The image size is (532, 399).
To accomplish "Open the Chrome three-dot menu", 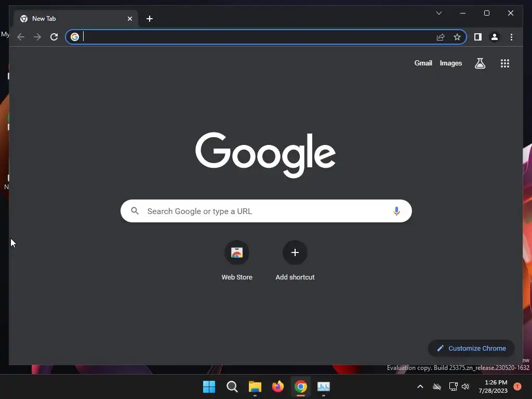I will [x=511, y=37].
